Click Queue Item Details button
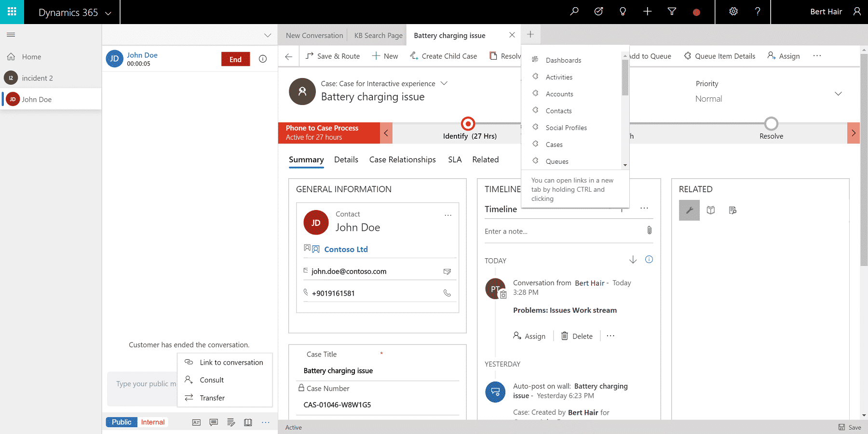The image size is (868, 434). point(719,56)
